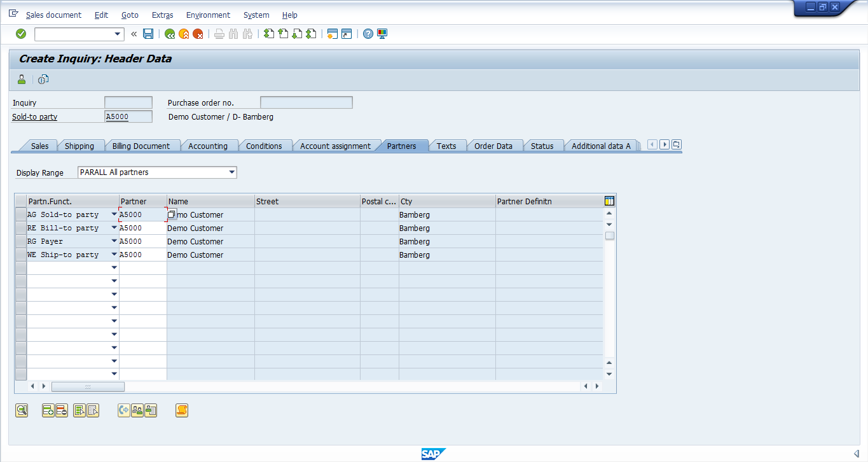
Task: Open the Sales document menu
Action: point(53,15)
